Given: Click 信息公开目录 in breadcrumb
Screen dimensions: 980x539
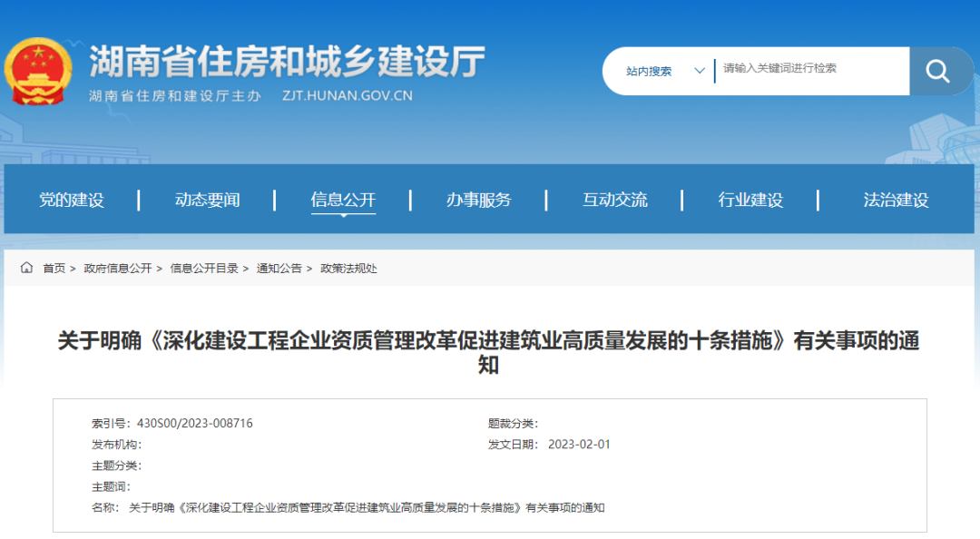Looking at the screenshot, I should [x=202, y=269].
